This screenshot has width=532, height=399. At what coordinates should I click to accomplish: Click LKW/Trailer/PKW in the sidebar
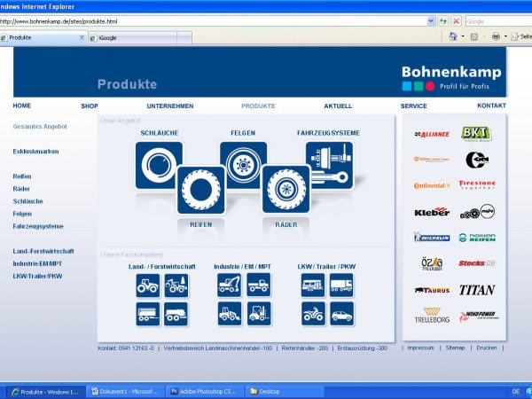click(37, 276)
